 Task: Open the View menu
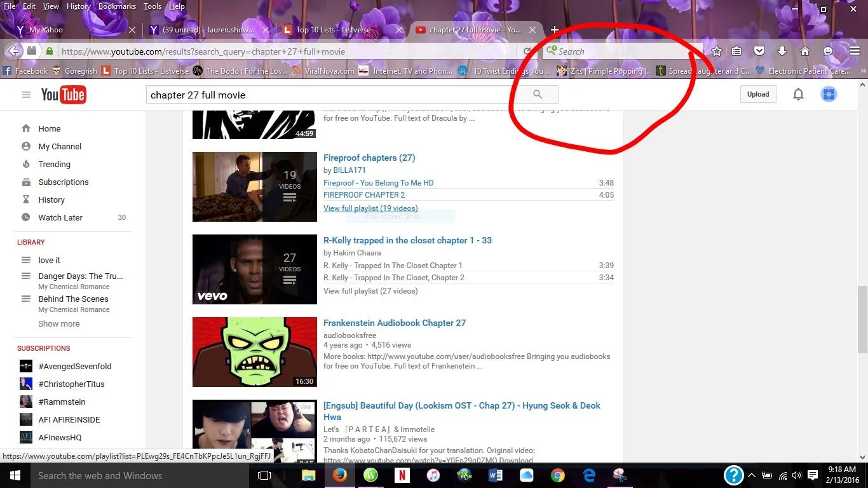click(x=51, y=6)
